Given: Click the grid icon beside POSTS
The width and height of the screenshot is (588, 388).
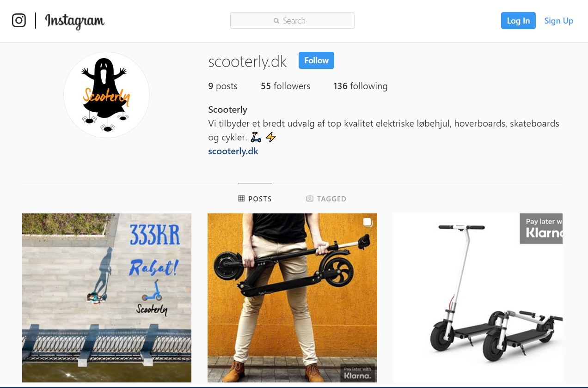Looking at the screenshot, I should point(241,199).
